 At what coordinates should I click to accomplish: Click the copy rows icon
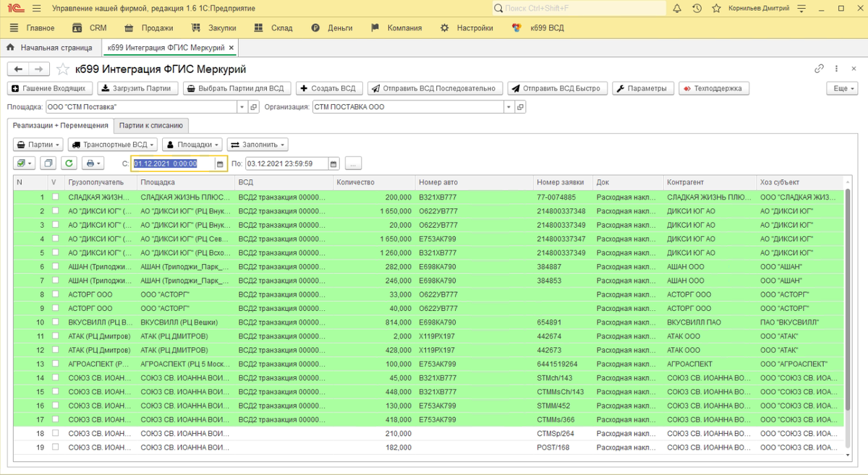click(x=48, y=163)
